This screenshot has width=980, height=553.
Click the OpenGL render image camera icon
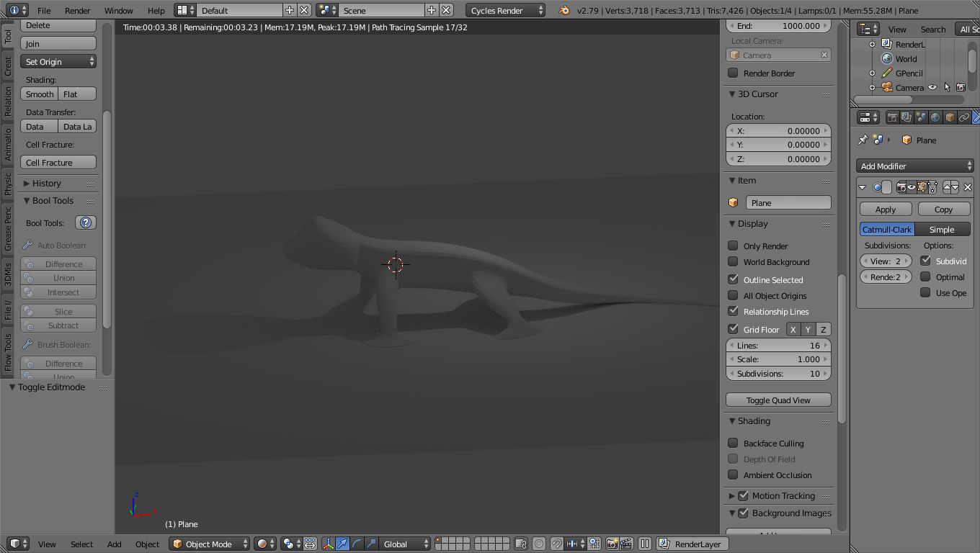coord(612,544)
